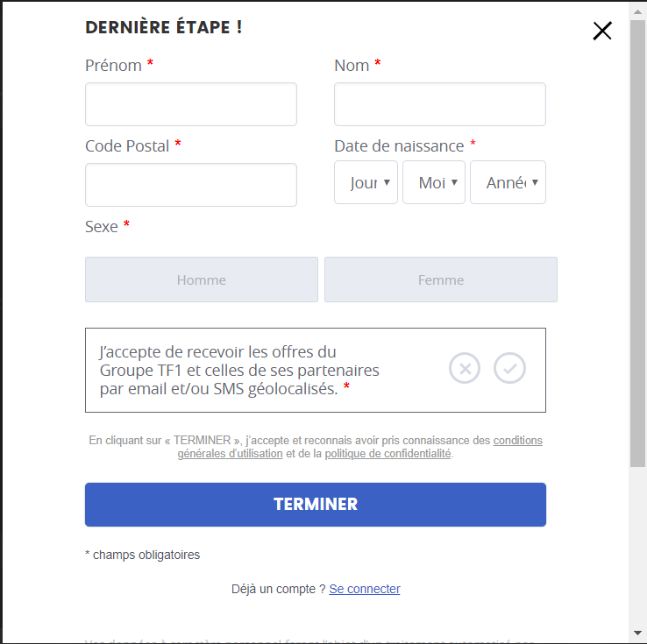Open the Mois dropdown
Screen dimensions: 647x644
[434, 182]
